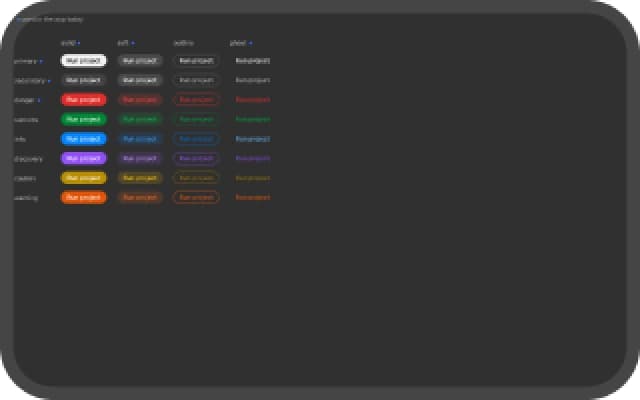
Task: Click the solid red danger Run project button
Action: coord(84,100)
